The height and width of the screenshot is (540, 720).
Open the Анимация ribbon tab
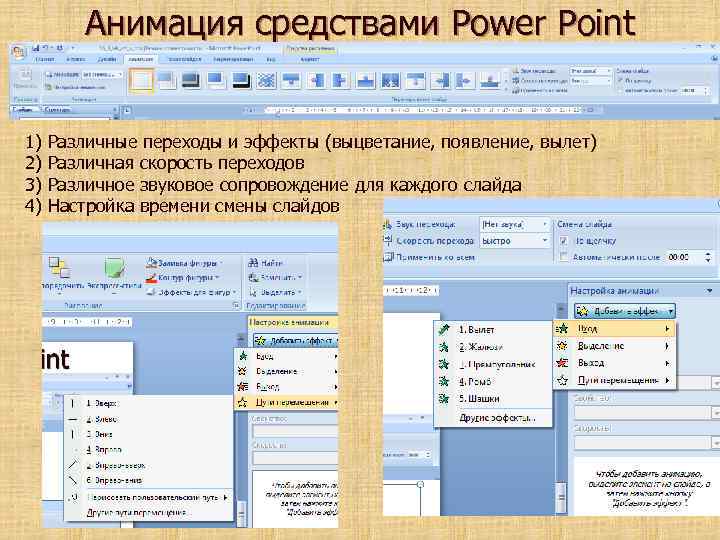[x=141, y=59]
